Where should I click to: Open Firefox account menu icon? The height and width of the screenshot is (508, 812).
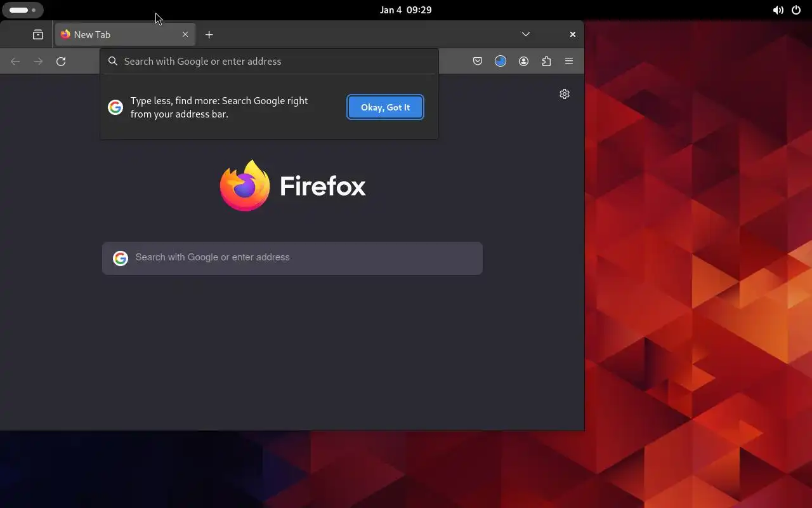[523, 61]
